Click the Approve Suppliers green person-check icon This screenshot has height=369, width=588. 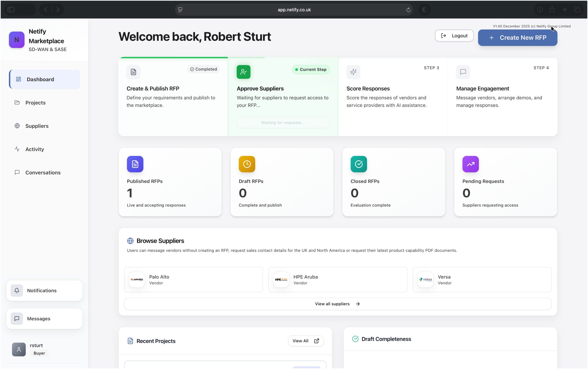[243, 72]
